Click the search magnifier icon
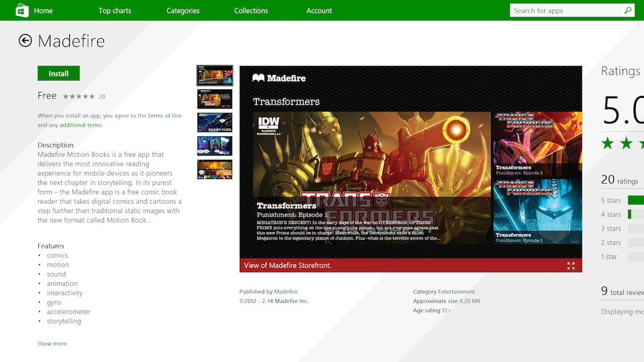The width and height of the screenshot is (644, 362). pos(628,11)
